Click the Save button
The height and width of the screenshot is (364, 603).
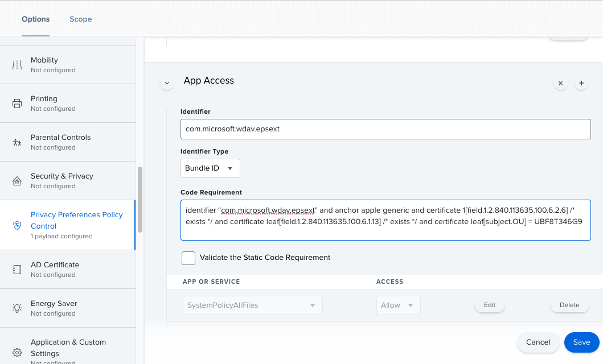[x=581, y=342]
